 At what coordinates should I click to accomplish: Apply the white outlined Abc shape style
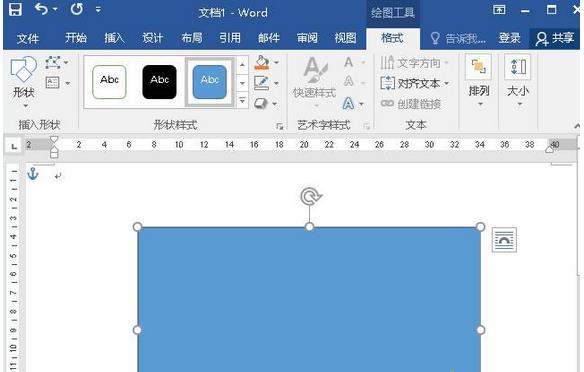(x=109, y=82)
